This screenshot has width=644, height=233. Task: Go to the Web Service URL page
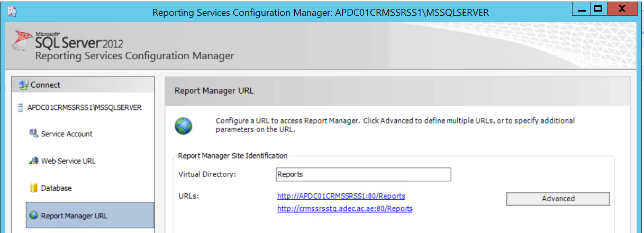point(68,161)
